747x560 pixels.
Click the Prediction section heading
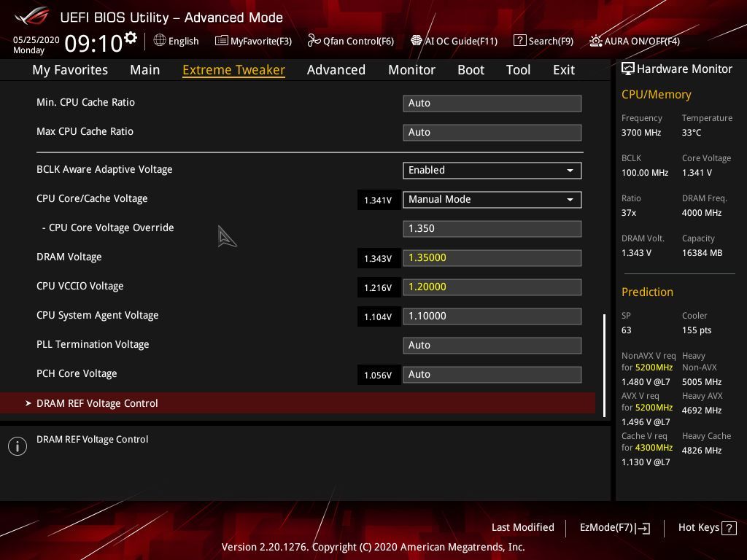click(648, 292)
